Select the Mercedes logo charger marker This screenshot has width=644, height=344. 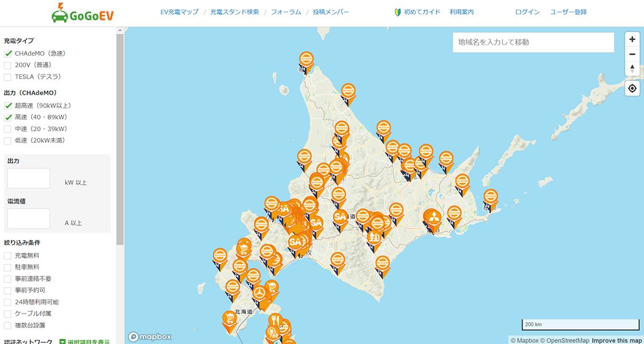pos(261,293)
